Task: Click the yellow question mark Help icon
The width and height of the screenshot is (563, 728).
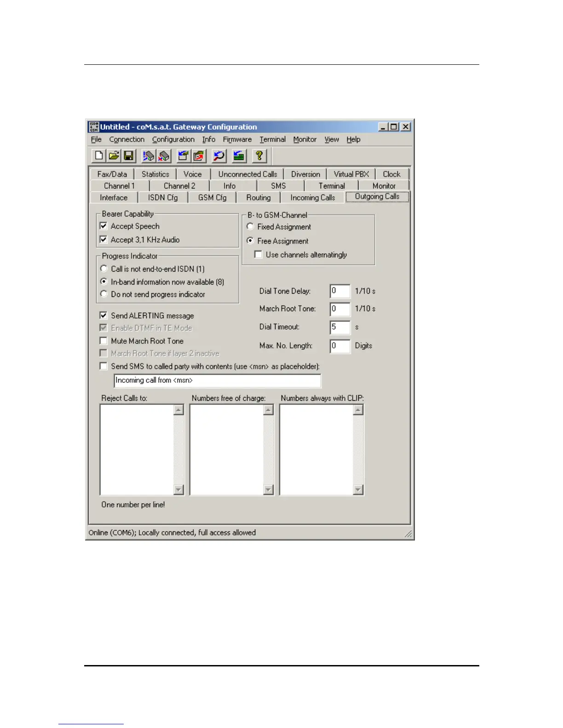Action: pos(259,156)
